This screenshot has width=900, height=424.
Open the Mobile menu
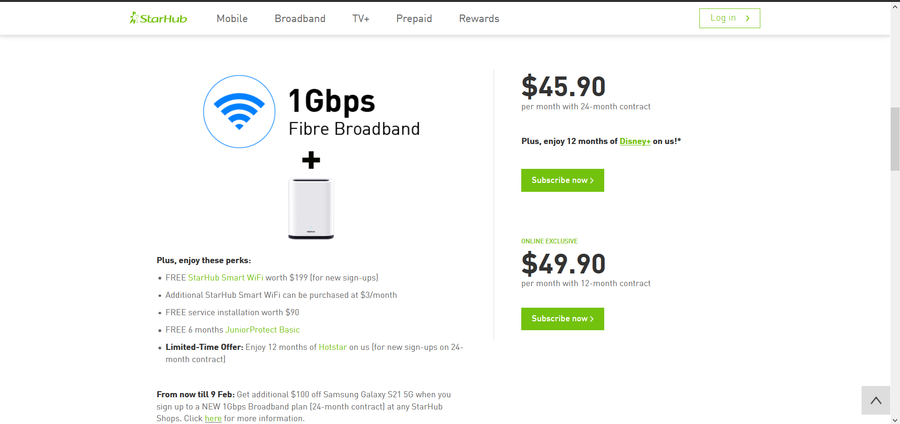click(232, 19)
